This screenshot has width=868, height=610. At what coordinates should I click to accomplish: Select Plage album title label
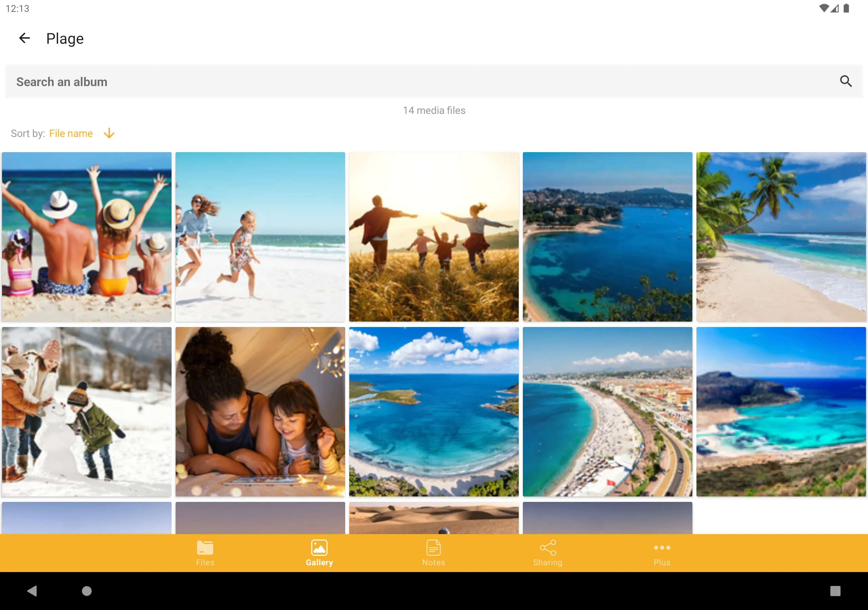64,38
